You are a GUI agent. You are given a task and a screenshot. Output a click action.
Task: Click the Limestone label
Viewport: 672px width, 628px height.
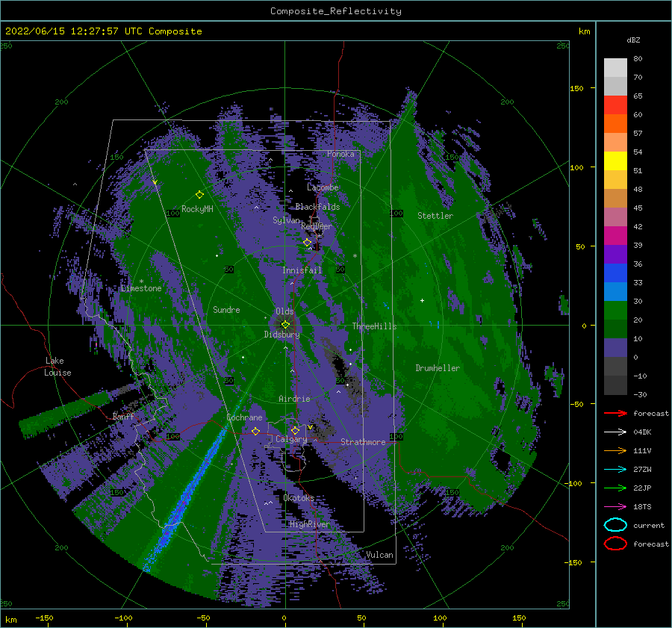click(141, 288)
